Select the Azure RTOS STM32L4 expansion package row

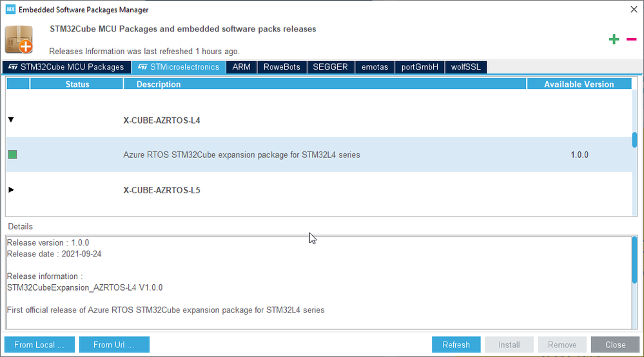(318, 155)
